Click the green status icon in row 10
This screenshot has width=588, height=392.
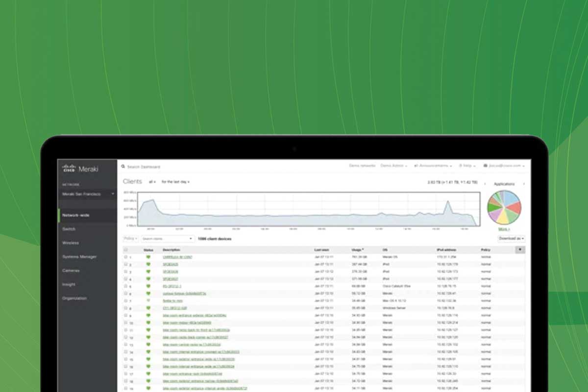click(148, 323)
